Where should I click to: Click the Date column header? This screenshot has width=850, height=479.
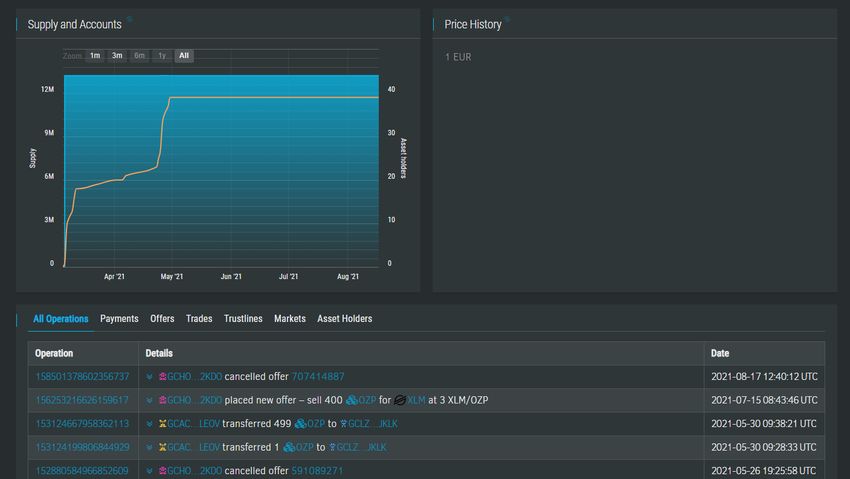720,353
